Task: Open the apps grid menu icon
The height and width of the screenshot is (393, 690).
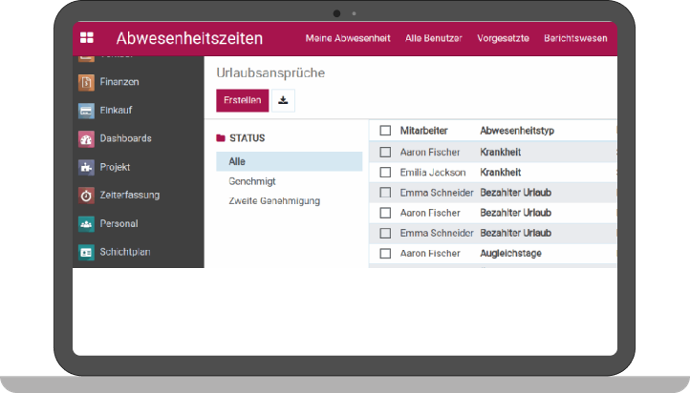Action: pos(87,38)
